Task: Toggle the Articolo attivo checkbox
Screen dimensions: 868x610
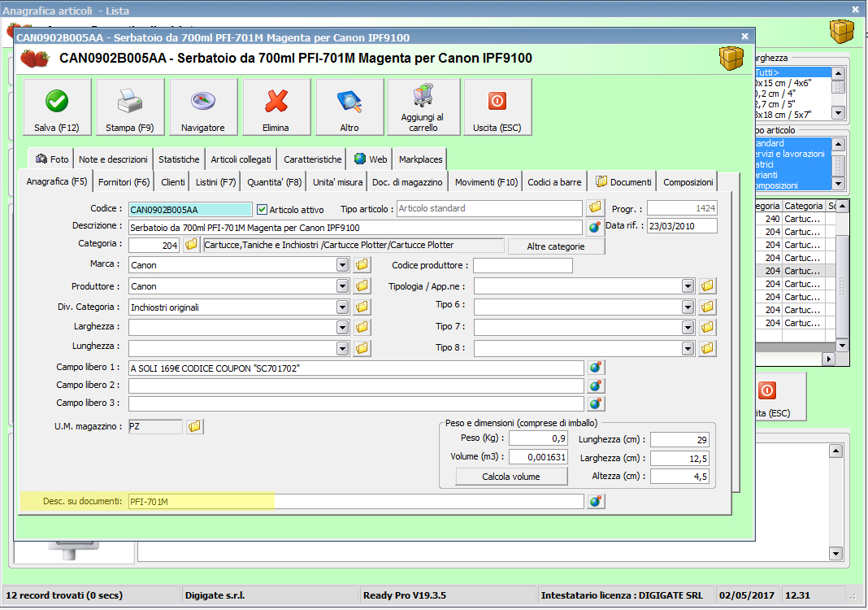Action: click(262, 209)
